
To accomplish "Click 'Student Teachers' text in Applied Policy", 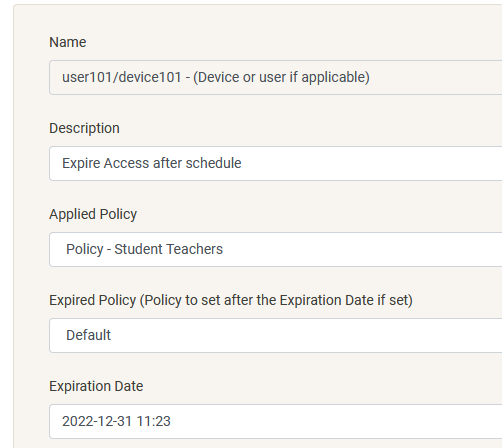I will tap(168, 249).
